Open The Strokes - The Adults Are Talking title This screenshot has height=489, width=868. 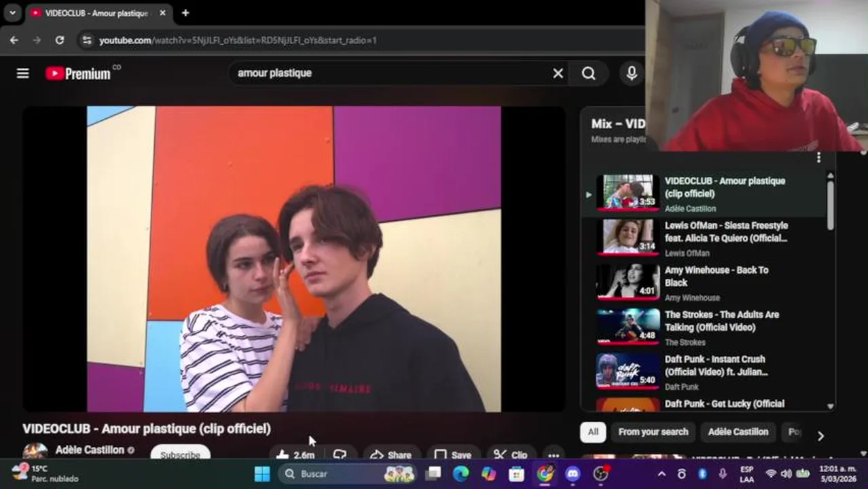pyautogui.click(x=722, y=321)
